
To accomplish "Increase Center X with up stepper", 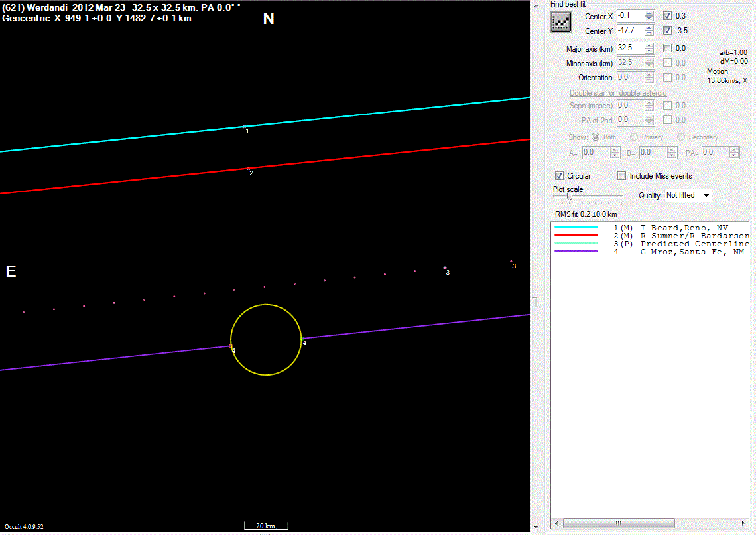I will (649, 13).
